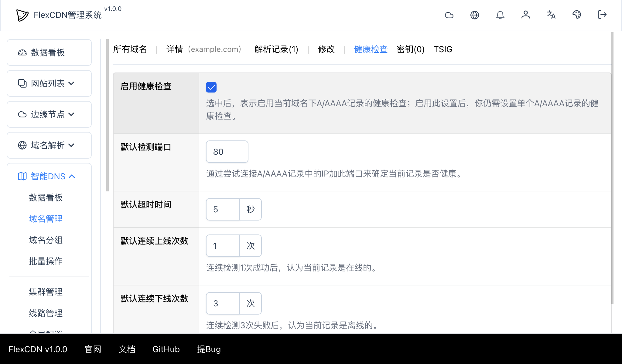Uncheck the 启用健康检查 checkbox

point(211,87)
